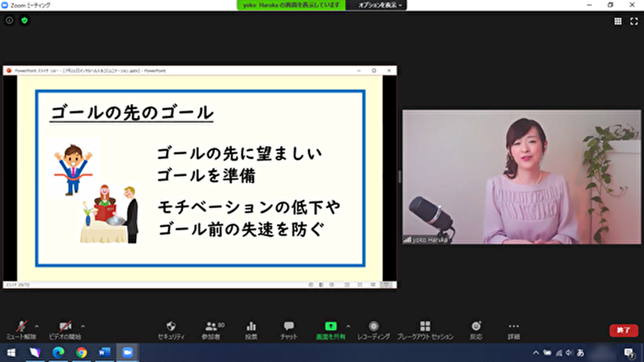Click the green Share Screen (画面を共有) icon
Screen dimensions: 644x362
click(x=331, y=326)
